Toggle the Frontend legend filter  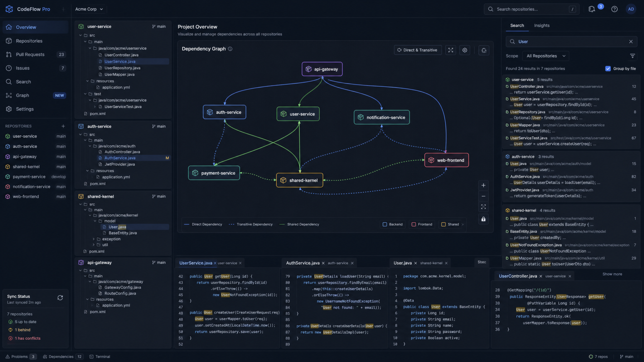pyautogui.click(x=422, y=224)
